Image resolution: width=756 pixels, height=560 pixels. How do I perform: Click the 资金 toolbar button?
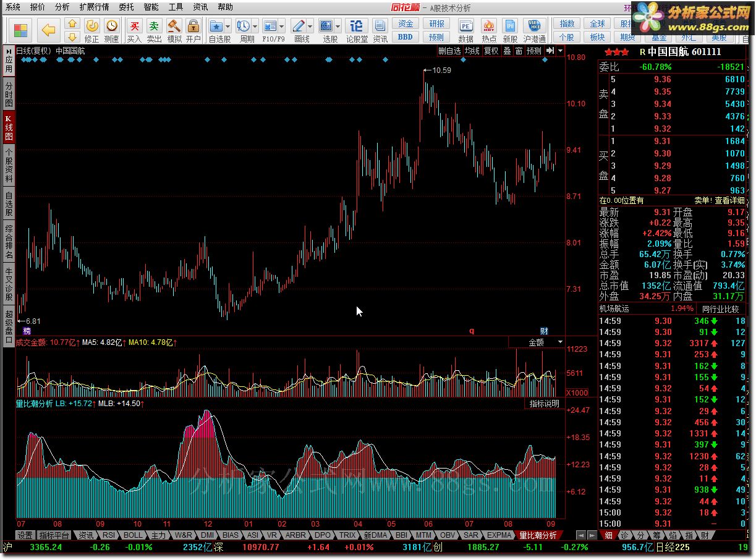(x=406, y=23)
